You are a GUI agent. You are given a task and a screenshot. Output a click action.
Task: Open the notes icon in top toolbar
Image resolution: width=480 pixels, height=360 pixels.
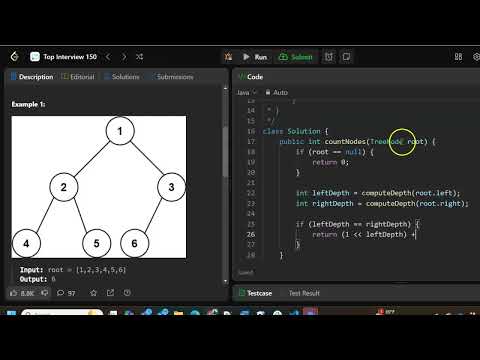(346, 57)
